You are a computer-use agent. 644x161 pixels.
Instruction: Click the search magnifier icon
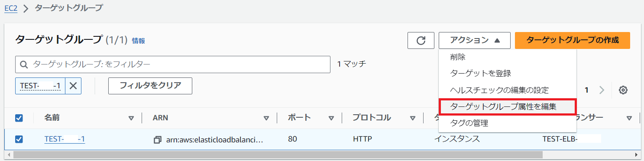tap(24, 64)
